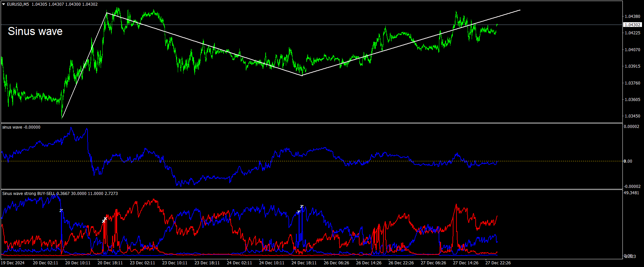Click the 20 Dec 10:11 time label

[x=78, y=263]
